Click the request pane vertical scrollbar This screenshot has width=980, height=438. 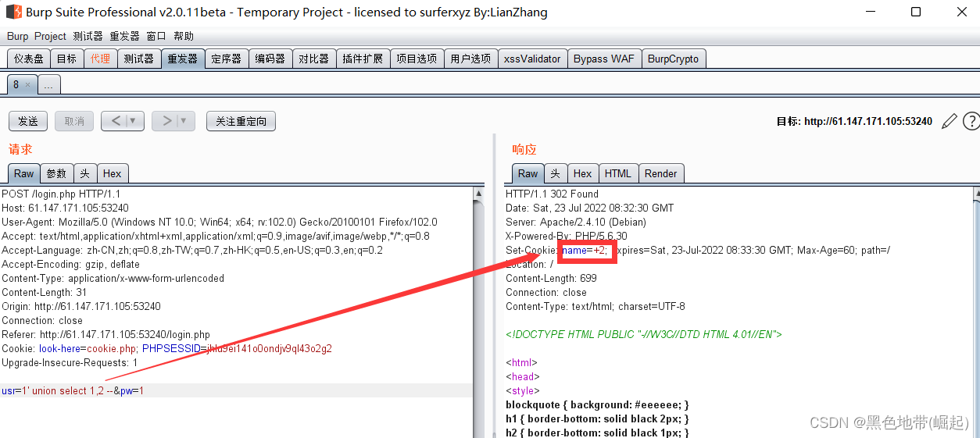point(478,312)
